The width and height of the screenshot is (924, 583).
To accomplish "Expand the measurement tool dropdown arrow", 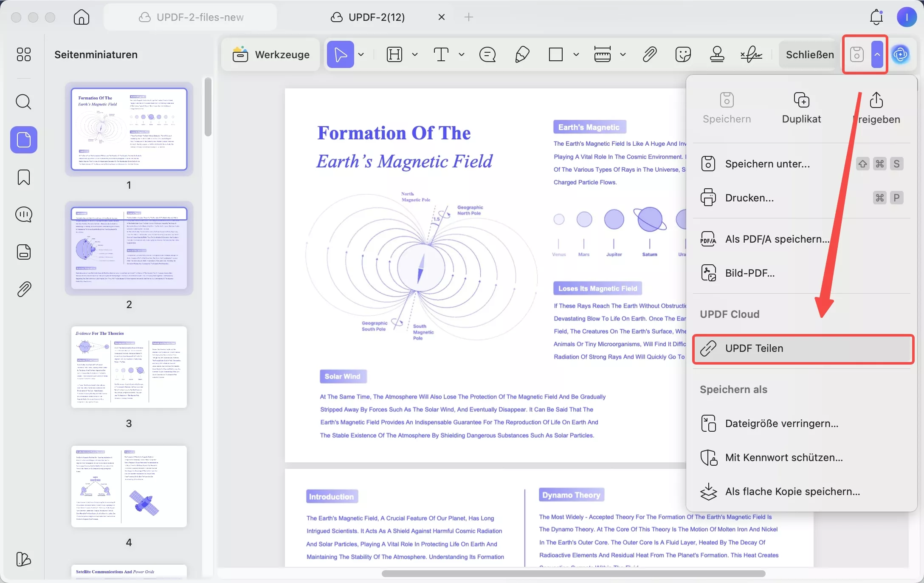I will point(623,54).
